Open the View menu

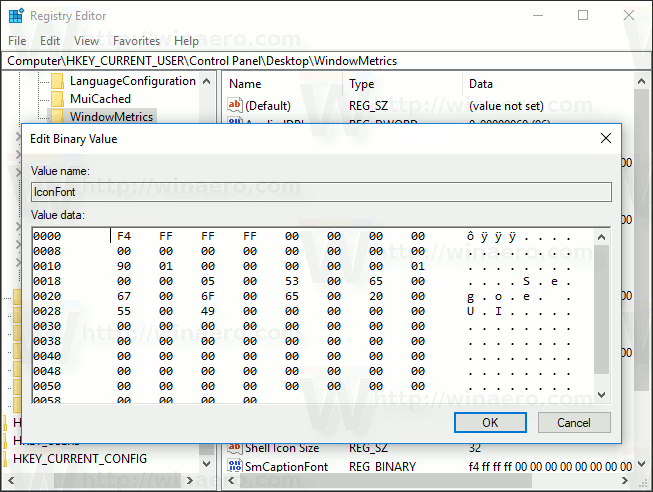click(x=86, y=41)
